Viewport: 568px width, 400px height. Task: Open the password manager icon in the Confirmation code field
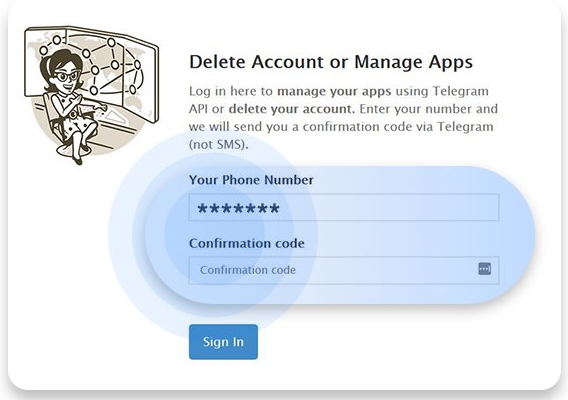pyautogui.click(x=484, y=269)
